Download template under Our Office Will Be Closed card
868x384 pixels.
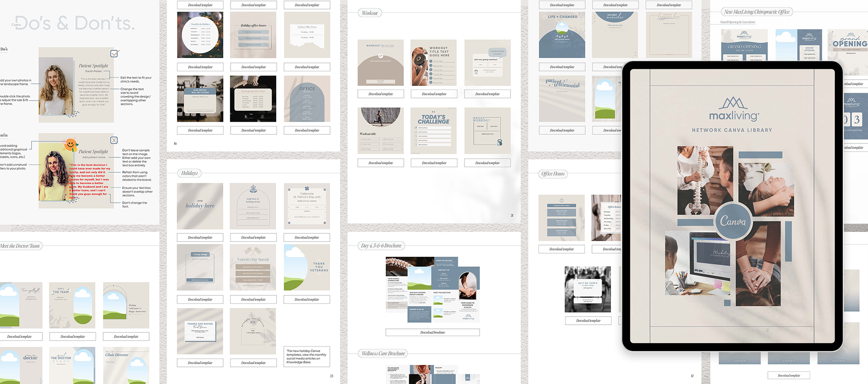point(200,130)
